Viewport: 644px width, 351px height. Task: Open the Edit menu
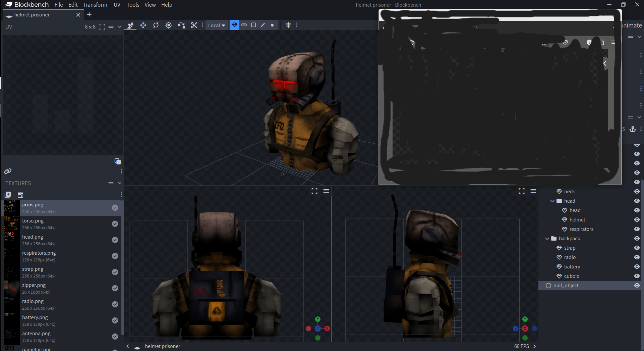73,5
